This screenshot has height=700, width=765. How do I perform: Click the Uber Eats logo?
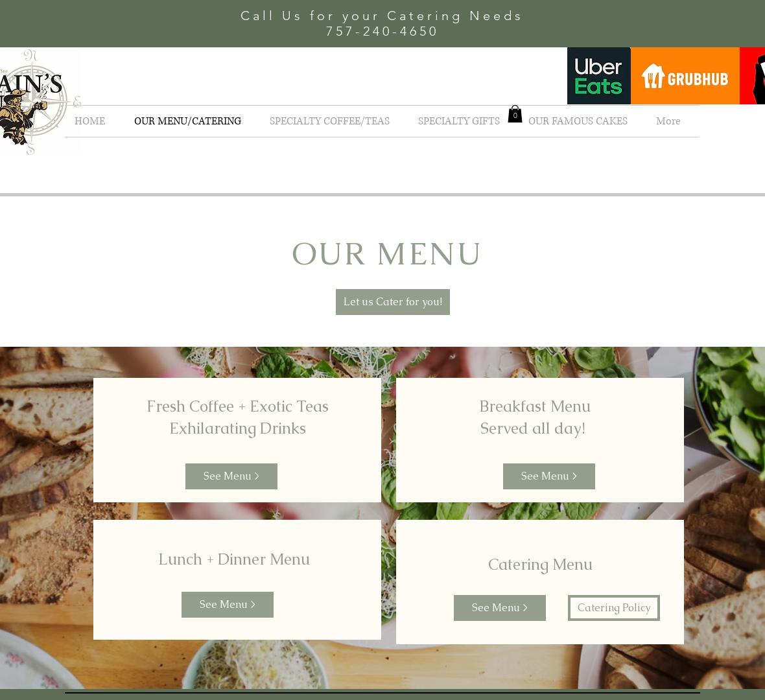(598, 76)
